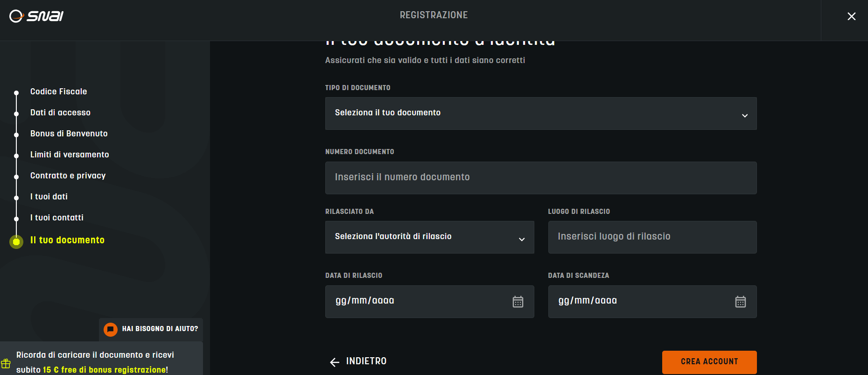Select Contratto e privacy step

click(68, 176)
